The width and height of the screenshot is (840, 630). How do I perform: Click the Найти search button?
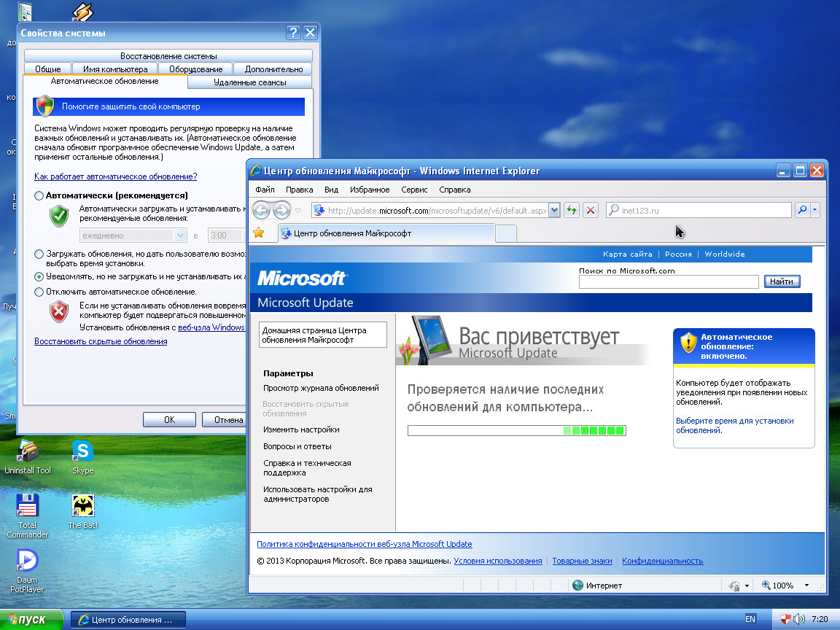coord(782,281)
